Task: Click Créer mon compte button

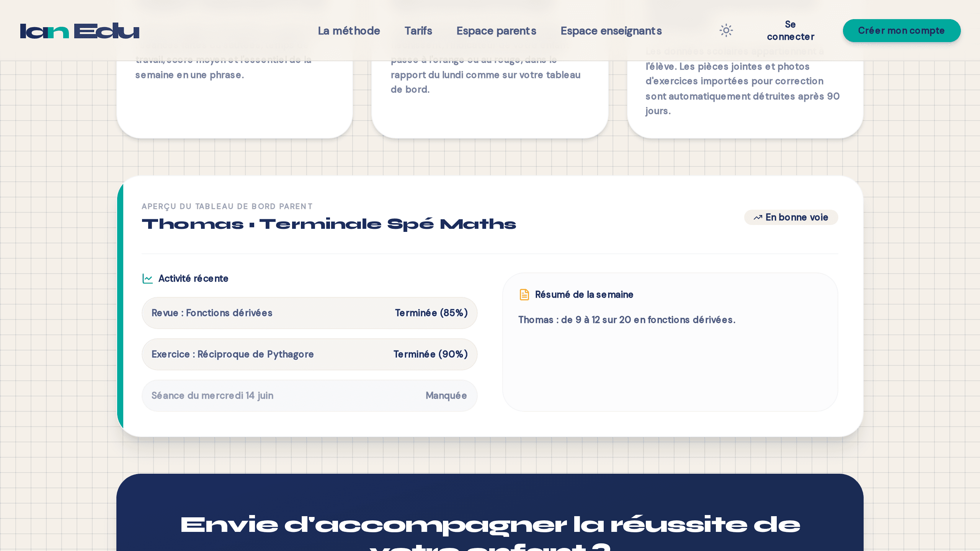Action: [902, 31]
